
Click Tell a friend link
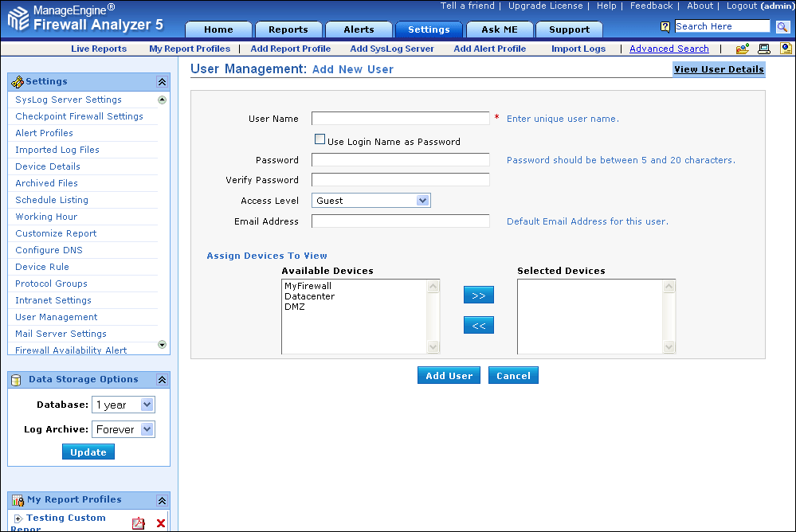click(x=467, y=6)
